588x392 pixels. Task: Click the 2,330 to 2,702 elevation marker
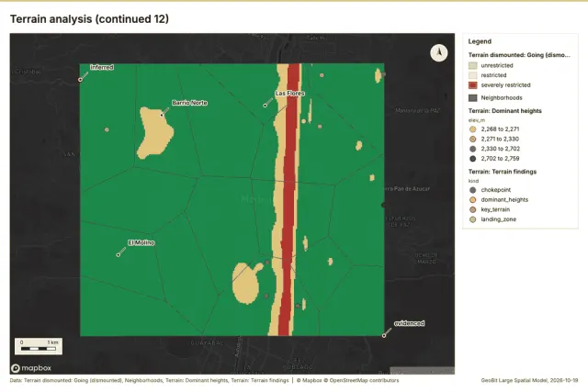[x=473, y=149]
